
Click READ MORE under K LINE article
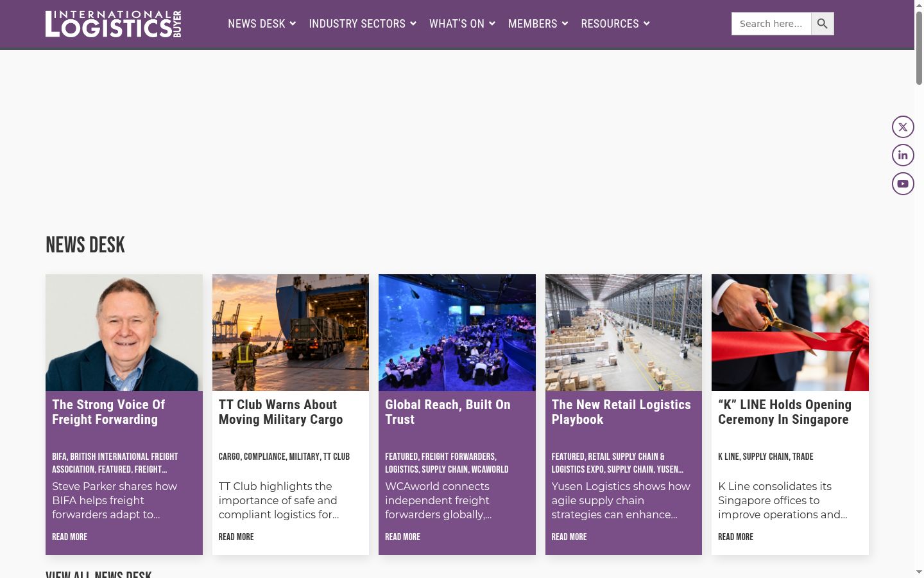735,537
